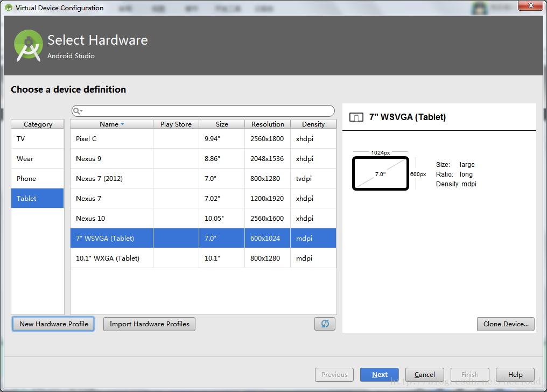Click the 8.86" size cell
547x392 pixels.
[222, 159]
